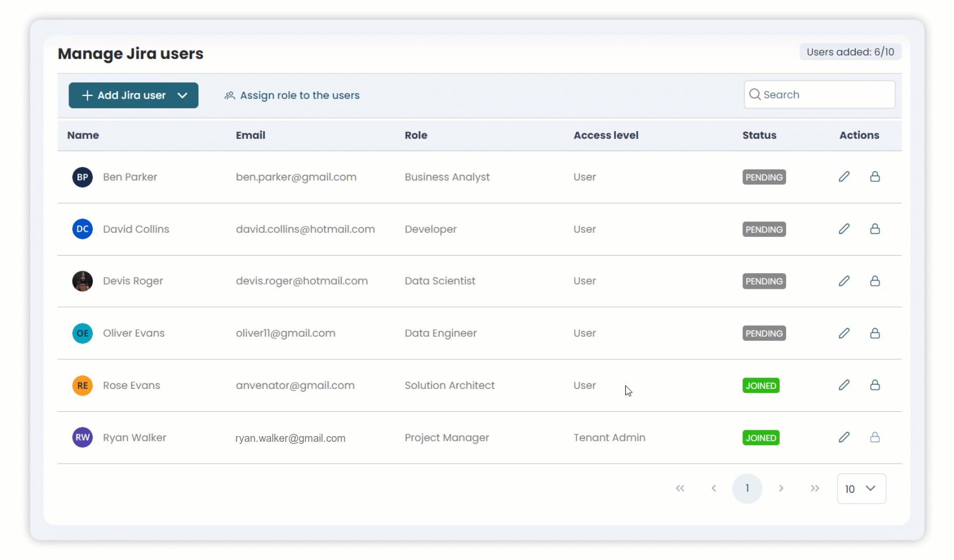Jump to last page double arrow
The height and width of the screenshot is (560, 954).
(x=815, y=488)
